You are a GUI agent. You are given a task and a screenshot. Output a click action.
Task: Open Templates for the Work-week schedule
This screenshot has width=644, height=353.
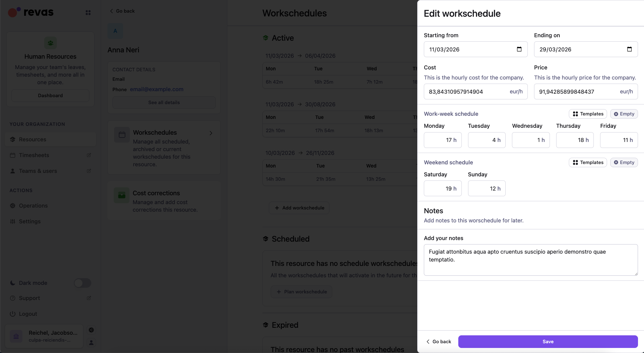pos(587,114)
